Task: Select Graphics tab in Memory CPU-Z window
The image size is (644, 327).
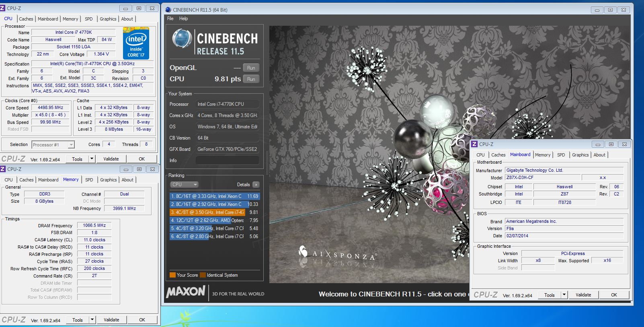Action: [x=109, y=180]
